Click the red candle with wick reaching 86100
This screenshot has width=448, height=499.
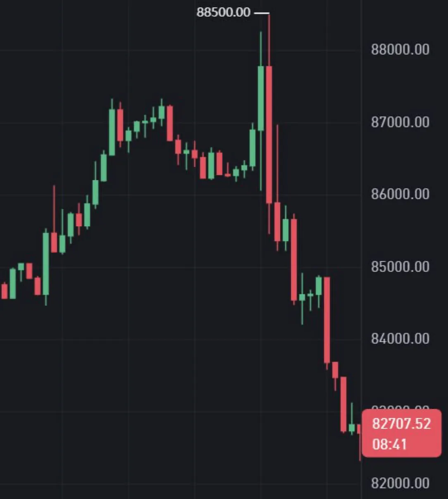pyautogui.click(x=54, y=242)
